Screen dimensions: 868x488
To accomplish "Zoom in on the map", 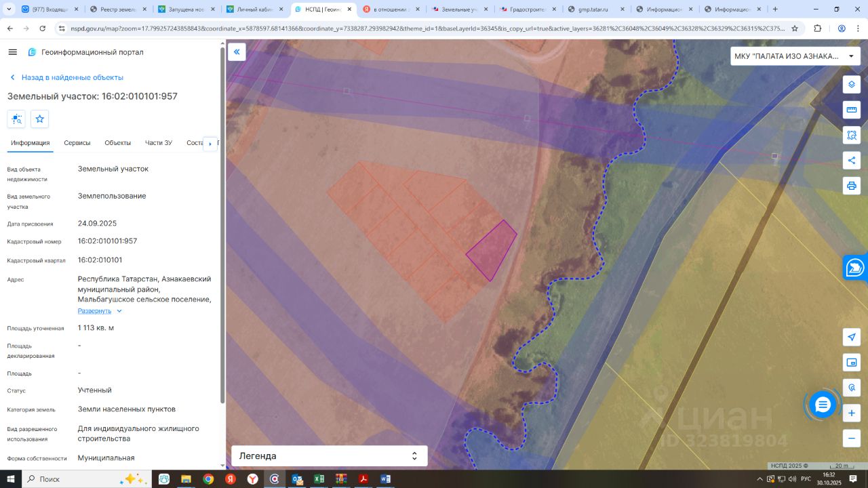I will (x=852, y=413).
